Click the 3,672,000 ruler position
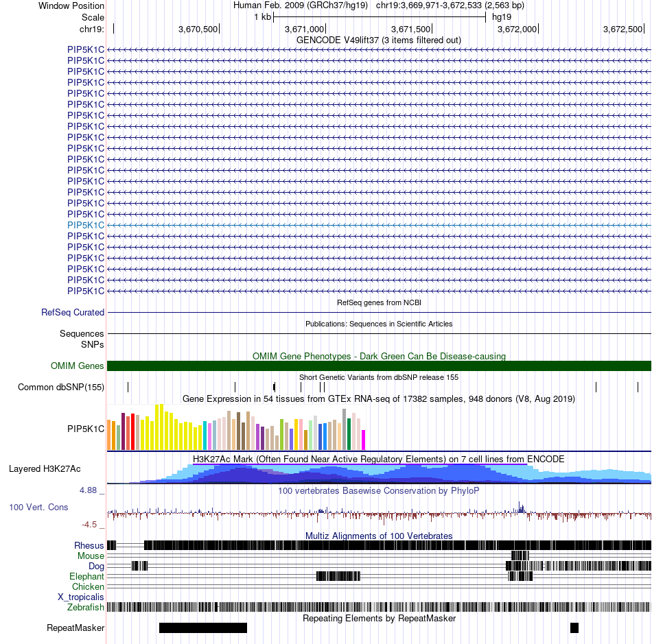Image resolution: width=652 pixels, height=644 pixels. (x=517, y=29)
